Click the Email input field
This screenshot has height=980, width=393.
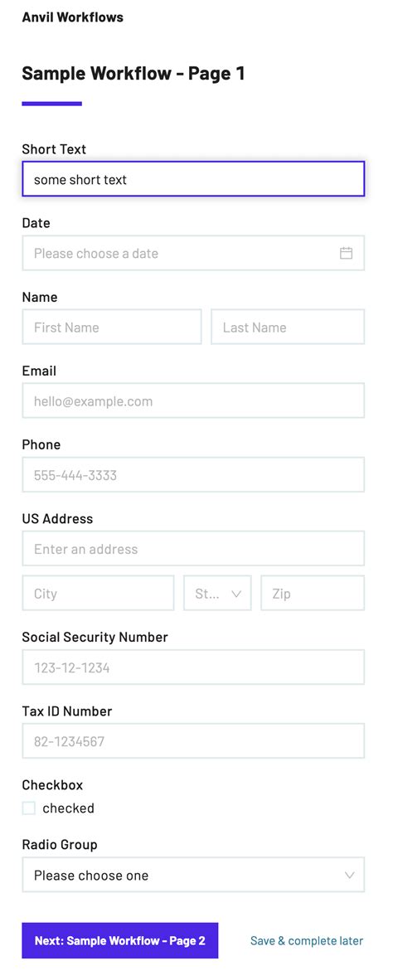[x=193, y=400]
